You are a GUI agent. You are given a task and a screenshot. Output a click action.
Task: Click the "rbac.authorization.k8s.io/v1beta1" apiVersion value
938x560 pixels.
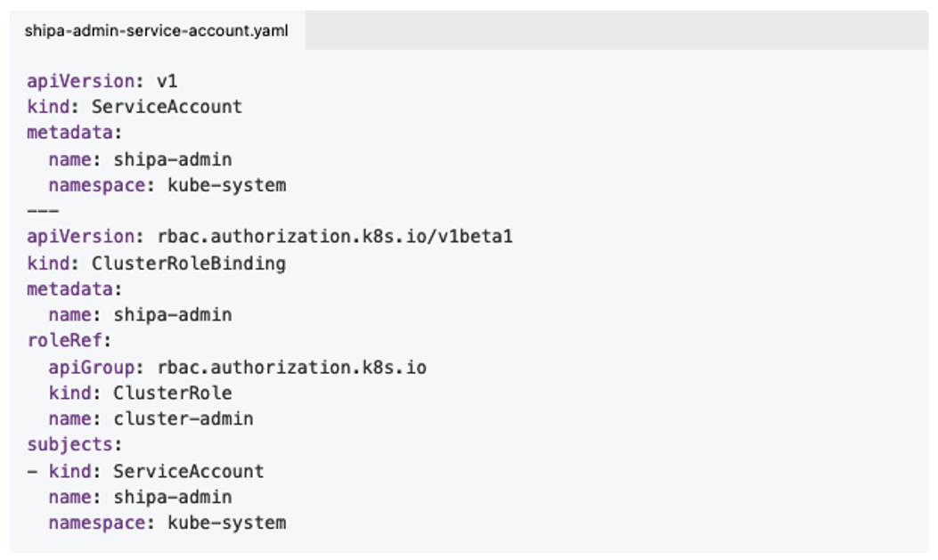click(x=335, y=237)
